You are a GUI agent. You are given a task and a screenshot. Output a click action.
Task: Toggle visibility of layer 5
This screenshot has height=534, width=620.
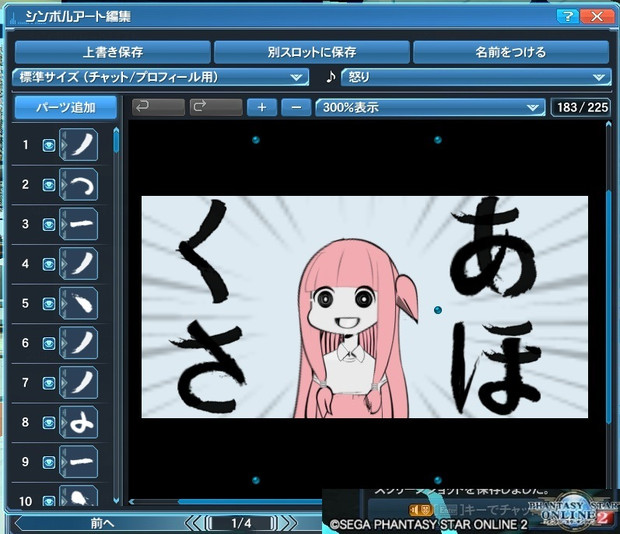click(x=48, y=304)
